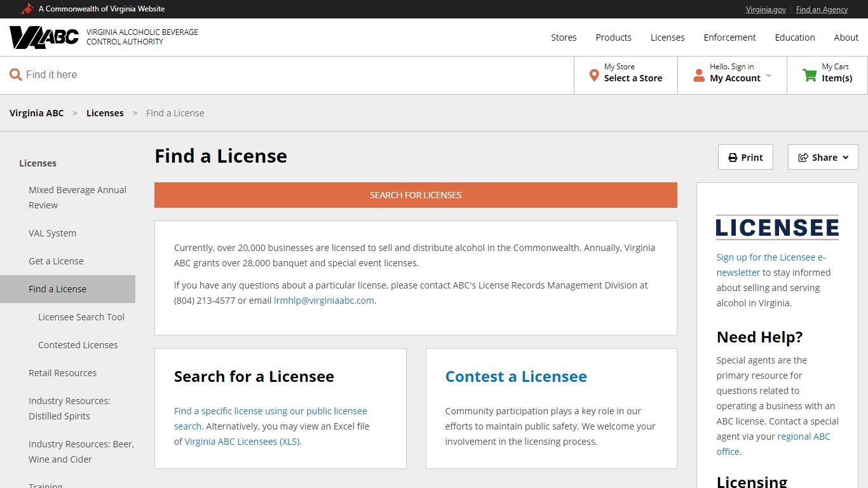
Task: Click the lrmhlp@virginiaabc.com email link
Action: coord(324,301)
